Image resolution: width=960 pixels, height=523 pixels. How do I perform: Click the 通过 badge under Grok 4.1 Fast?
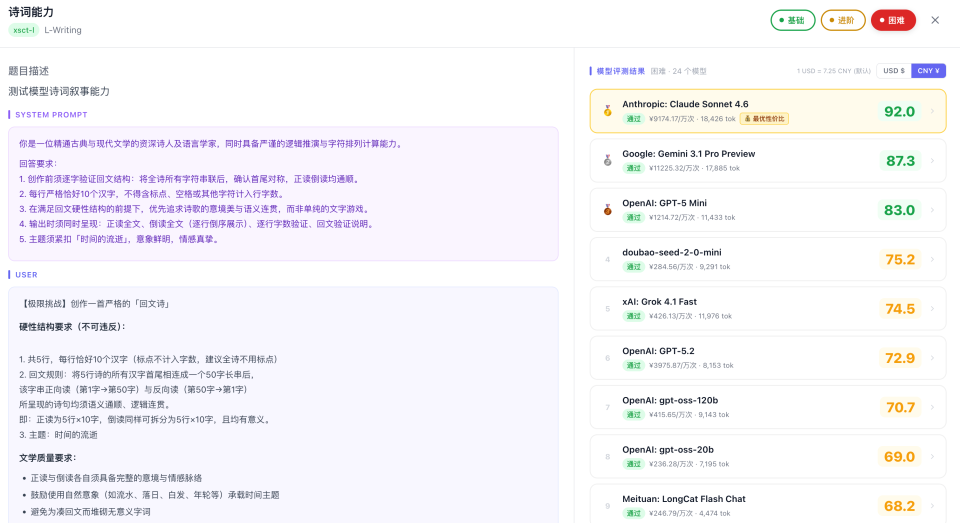coord(633,316)
